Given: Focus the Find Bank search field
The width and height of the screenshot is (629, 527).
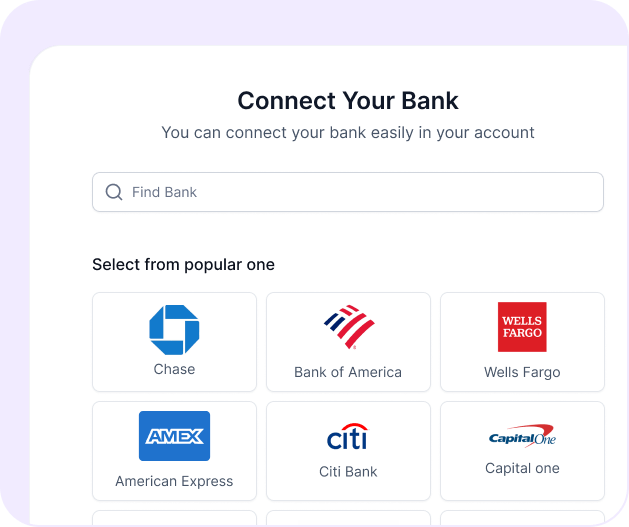Looking at the screenshot, I should point(348,192).
